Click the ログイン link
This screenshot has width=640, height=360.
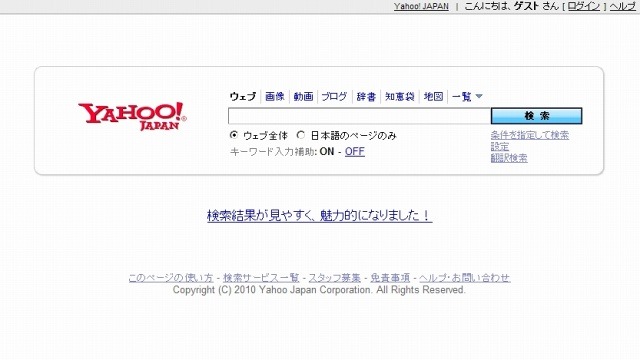(584, 7)
